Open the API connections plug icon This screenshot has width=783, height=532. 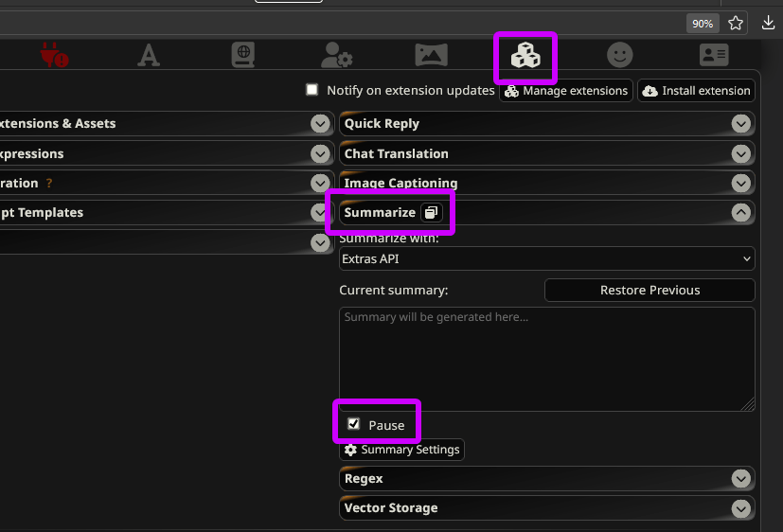click(x=54, y=56)
